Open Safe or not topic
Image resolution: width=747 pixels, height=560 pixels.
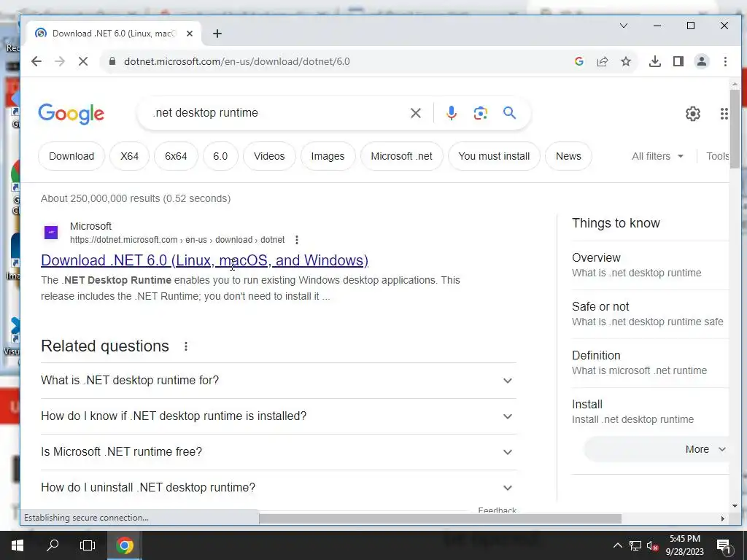pyautogui.click(x=650, y=314)
